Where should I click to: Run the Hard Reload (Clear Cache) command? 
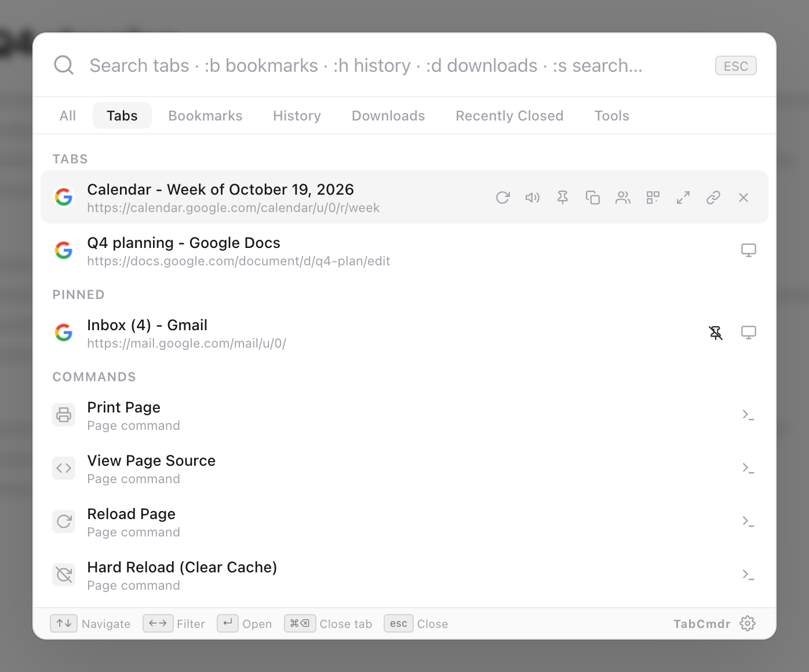point(404,575)
